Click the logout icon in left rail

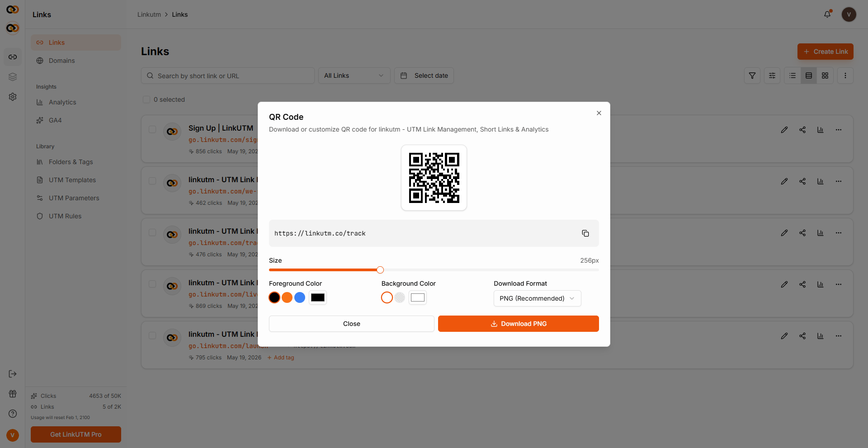tap(13, 374)
